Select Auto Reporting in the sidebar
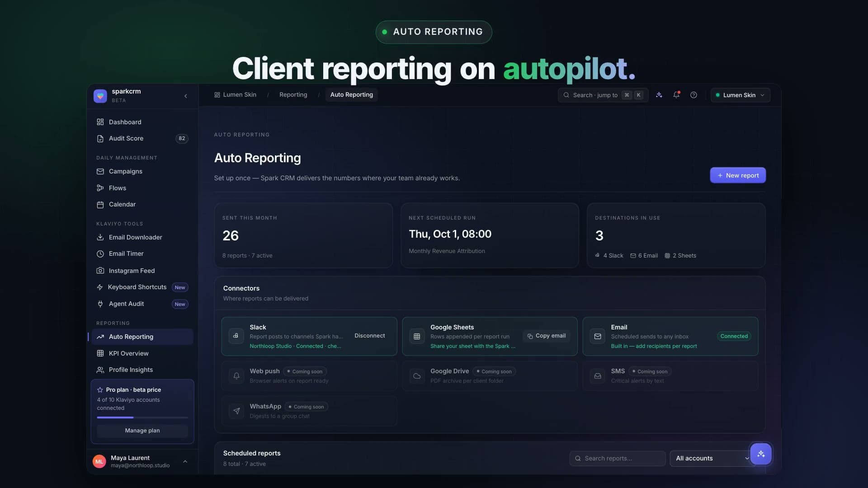The height and width of the screenshot is (488, 868). pyautogui.click(x=142, y=337)
